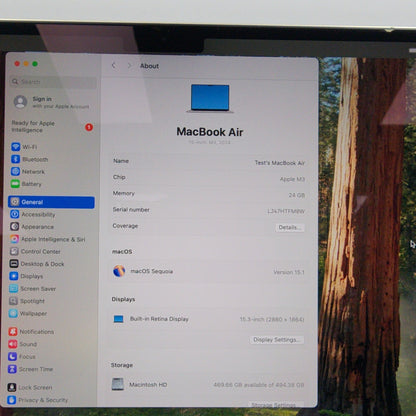Viewport: 416px width, 416px height.
Task: Go back with the left chevron
Action: (114, 65)
